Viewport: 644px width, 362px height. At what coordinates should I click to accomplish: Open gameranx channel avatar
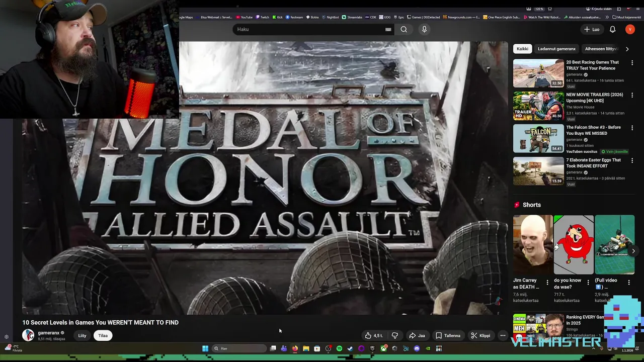[28, 335]
